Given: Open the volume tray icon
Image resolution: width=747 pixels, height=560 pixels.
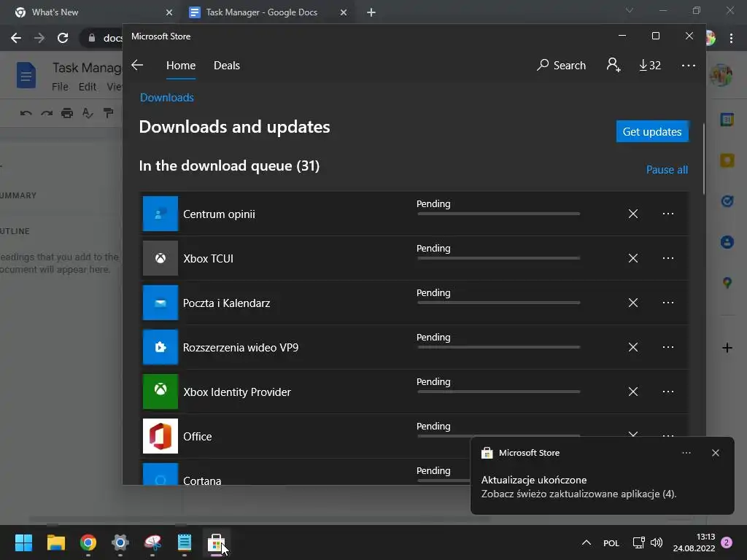Looking at the screenshot, I should 657,542.
